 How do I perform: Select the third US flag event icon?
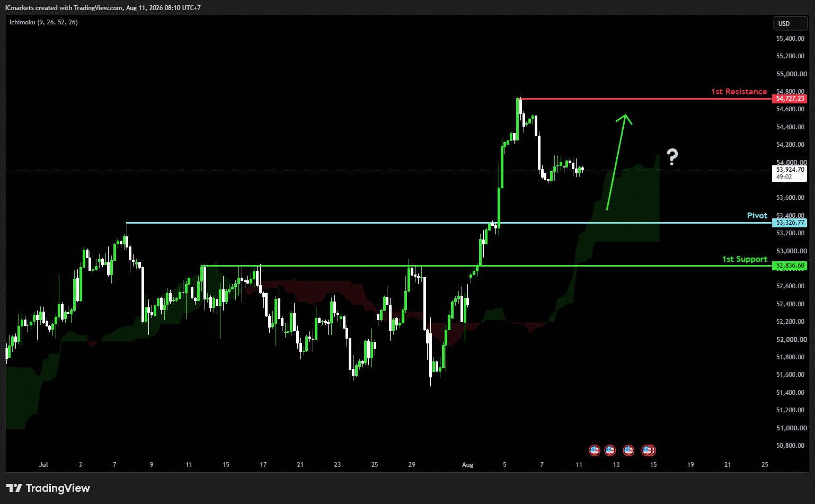pos(628,450)
